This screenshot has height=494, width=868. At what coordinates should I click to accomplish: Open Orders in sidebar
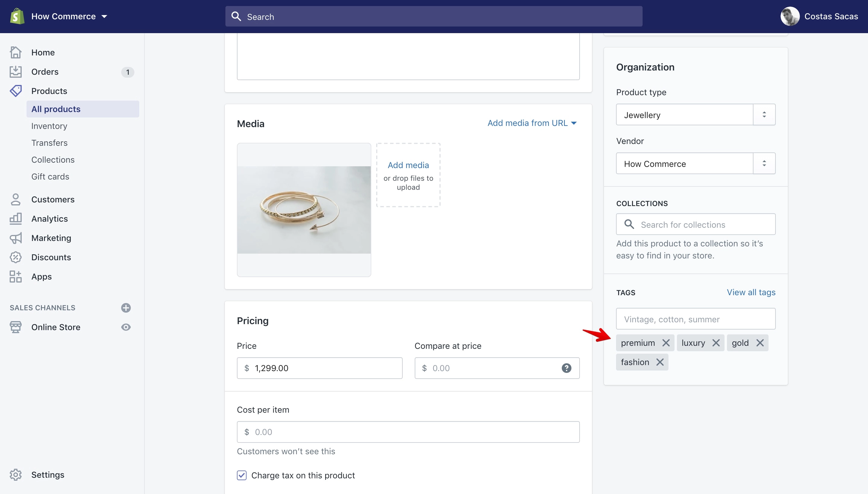[x=45, y=72]
